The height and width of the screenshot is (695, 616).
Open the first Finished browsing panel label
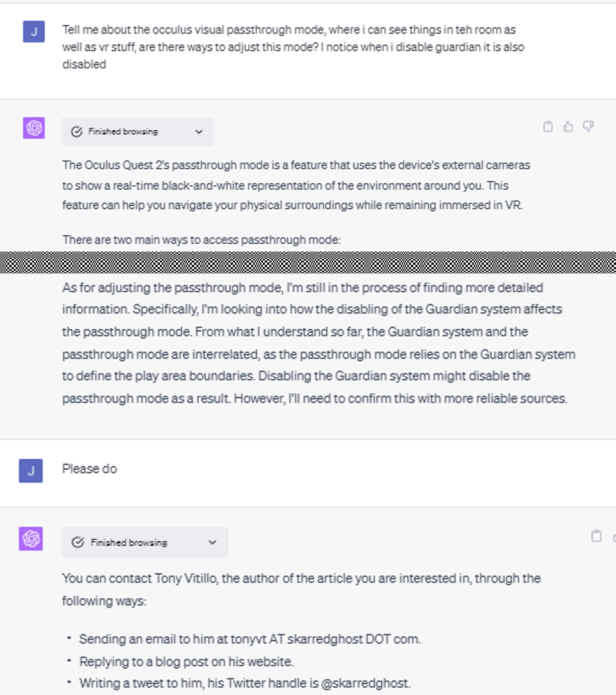tap(123, 131)
